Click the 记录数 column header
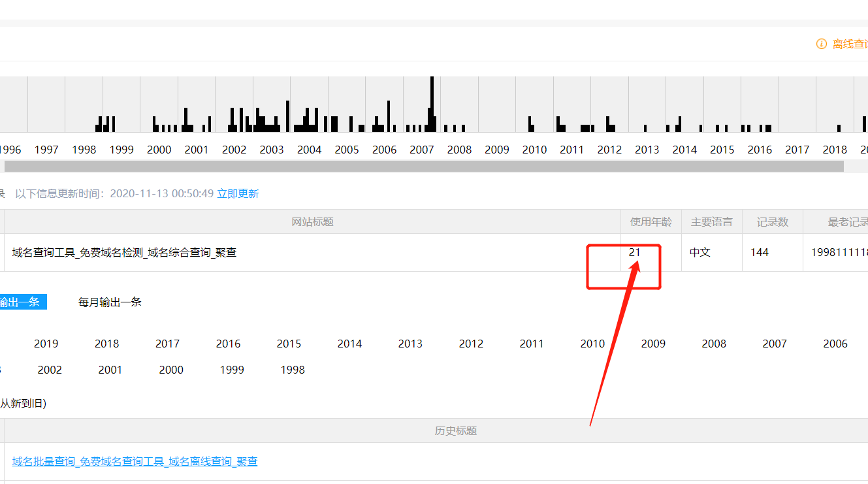 click(773, 221)
